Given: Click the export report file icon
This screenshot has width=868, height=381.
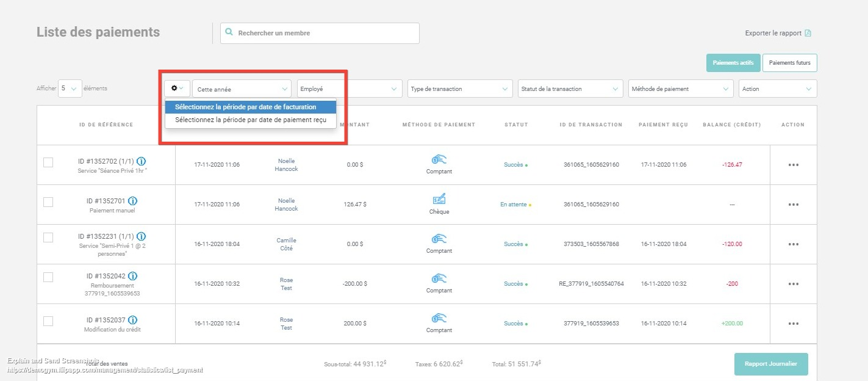Looking at the screenshot, I should (x=808, y=34).
